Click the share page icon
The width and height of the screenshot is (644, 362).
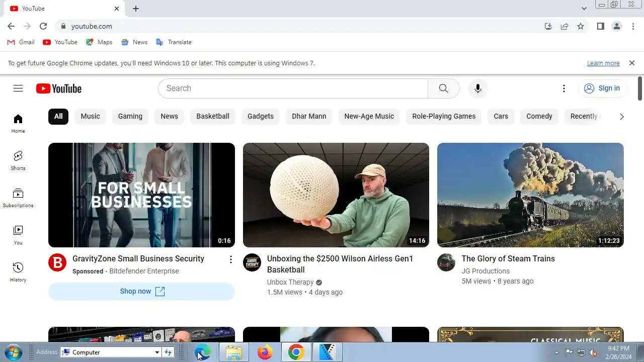click(565, 26)
